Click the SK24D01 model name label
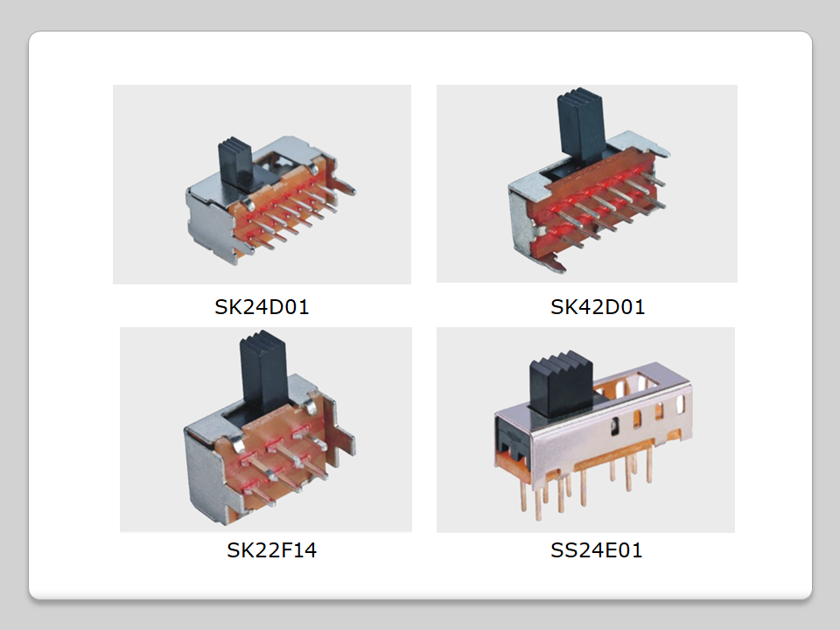The image size is (840, 630). [262, 307]
